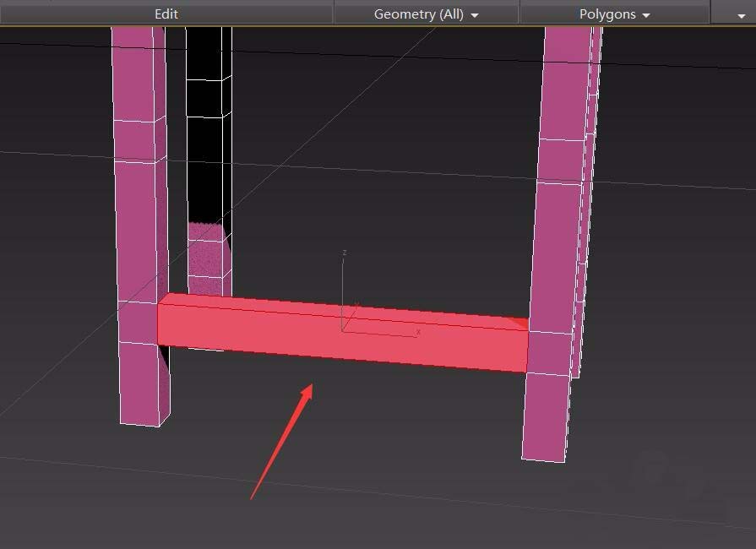Screen dimensions: 756x549
Task: Click the Polygons panel label
Action: 608,14
